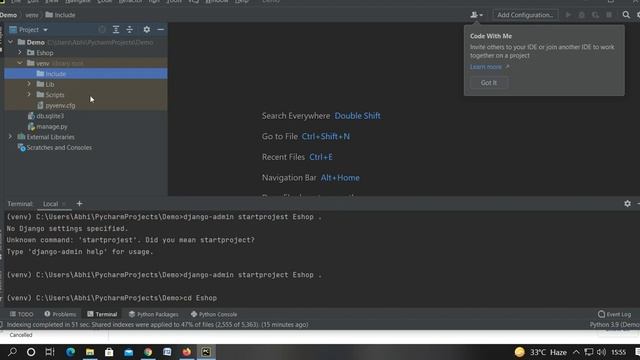Viewport: 640px width, 360px height.
Task: Open the Mail app from the taskbar
Action: click(129, 352)
